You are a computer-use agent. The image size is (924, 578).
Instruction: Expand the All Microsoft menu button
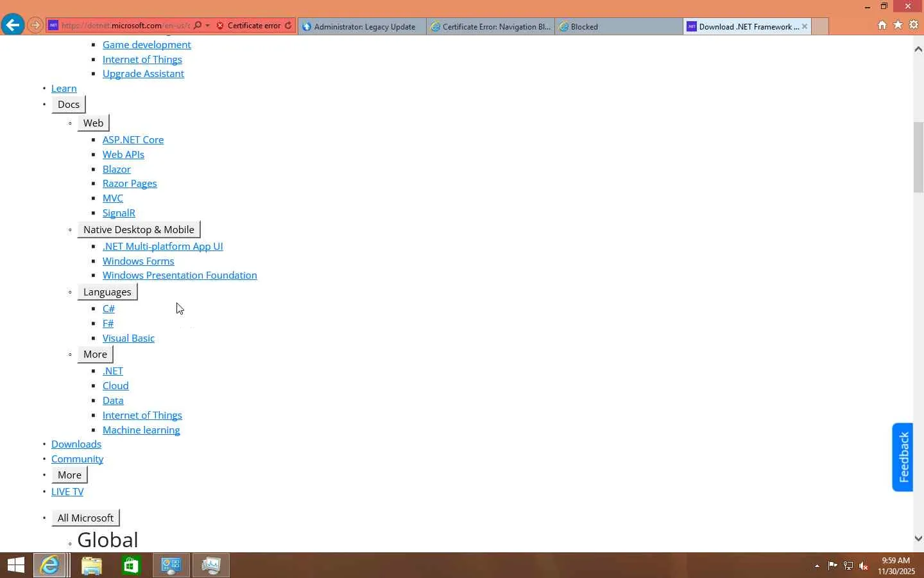[x=85, y=518]
